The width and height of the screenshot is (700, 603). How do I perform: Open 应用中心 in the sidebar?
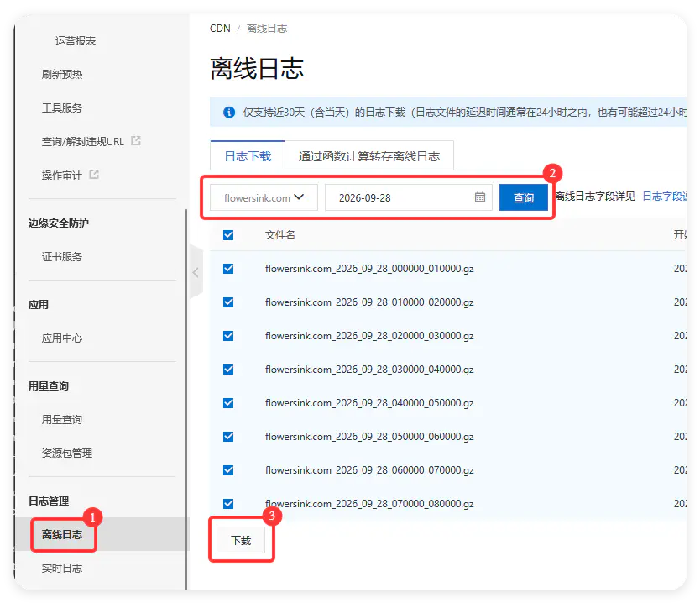pos(62,338)
